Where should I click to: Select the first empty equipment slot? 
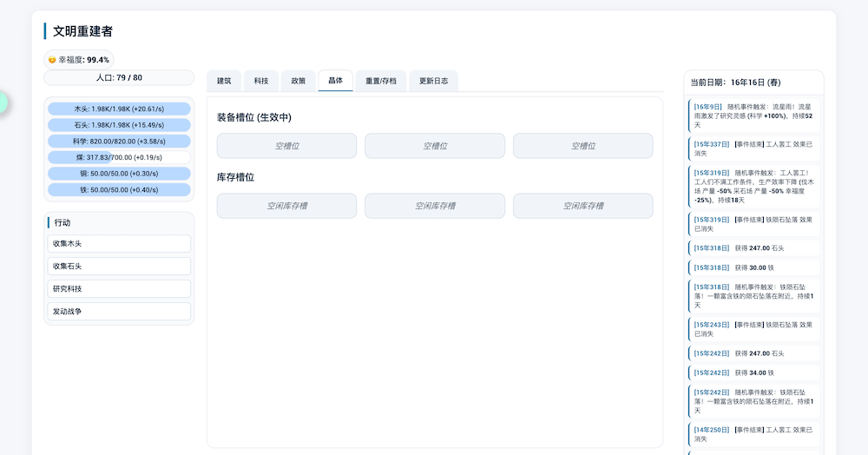click(286, 146)
